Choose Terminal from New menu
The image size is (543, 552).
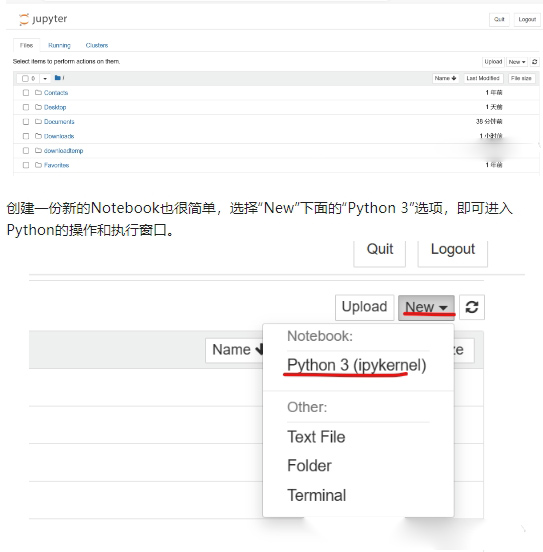pyautogui.click(x=317, y=495)
